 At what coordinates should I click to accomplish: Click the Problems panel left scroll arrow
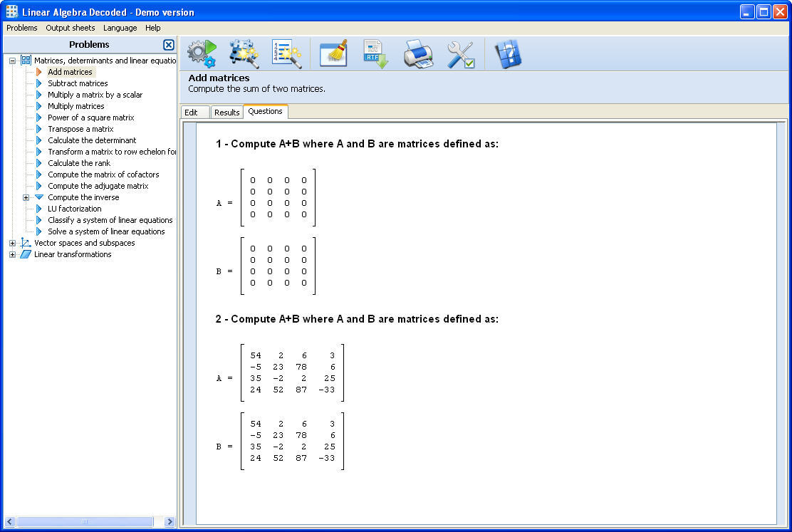coord(9,521)
